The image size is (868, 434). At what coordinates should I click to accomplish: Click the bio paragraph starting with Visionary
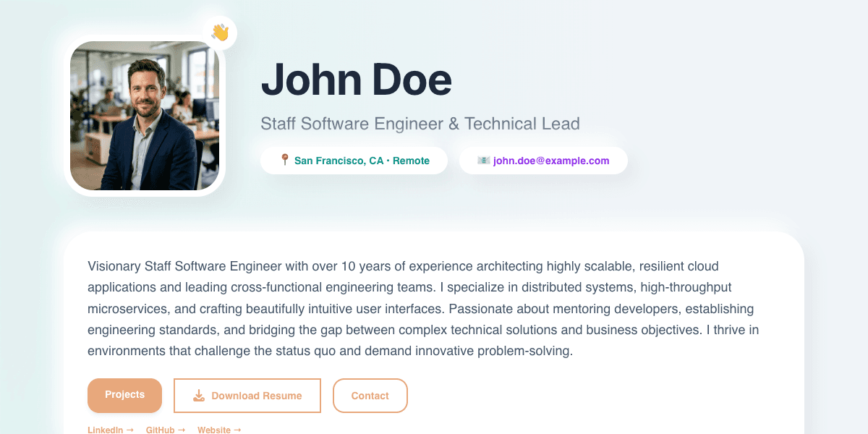pyautogui.click(x=423, y=309)
